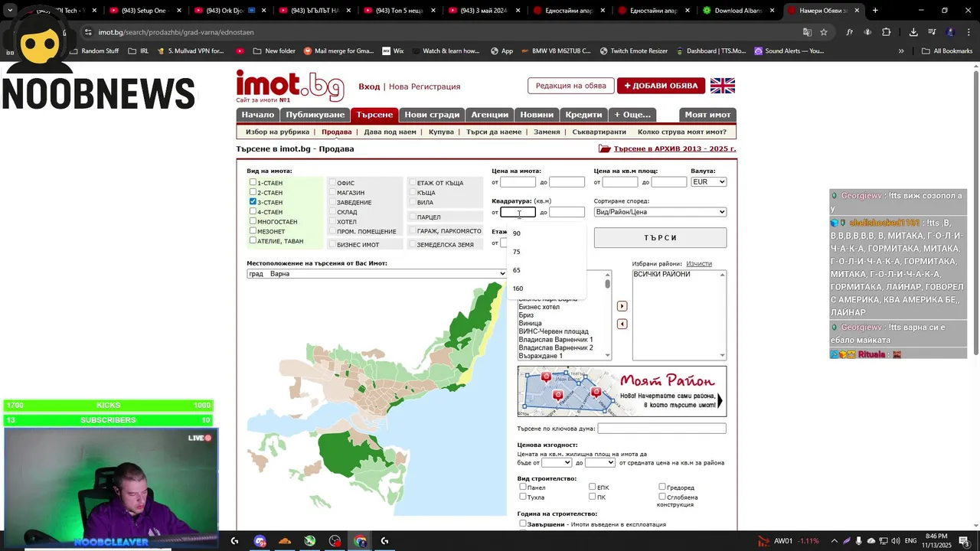Go to the Начало menu tab
The width and height of the screenshot is (980, 551).
258,115
